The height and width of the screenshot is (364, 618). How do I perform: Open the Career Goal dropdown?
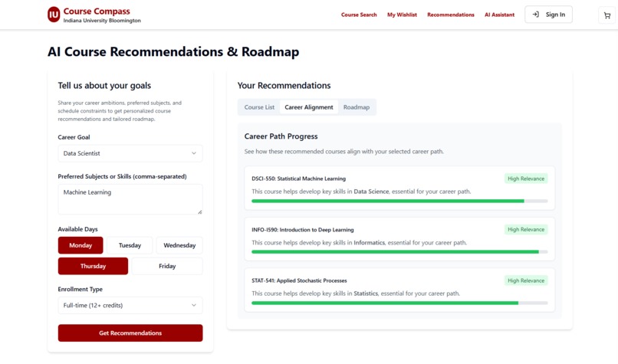coord(130,153)
